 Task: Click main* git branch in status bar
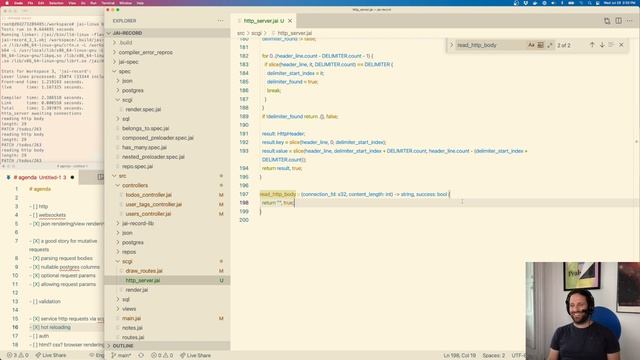[x=121, y=356]
